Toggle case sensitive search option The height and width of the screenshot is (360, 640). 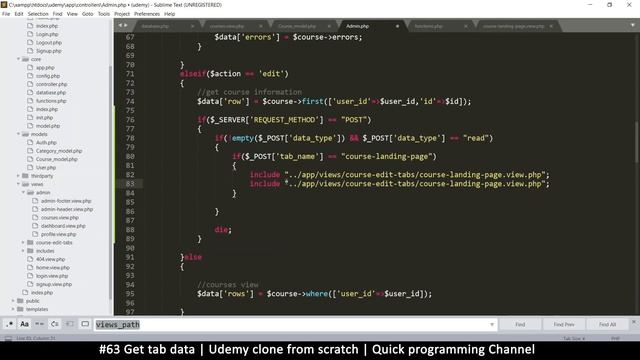pos(24,324)
